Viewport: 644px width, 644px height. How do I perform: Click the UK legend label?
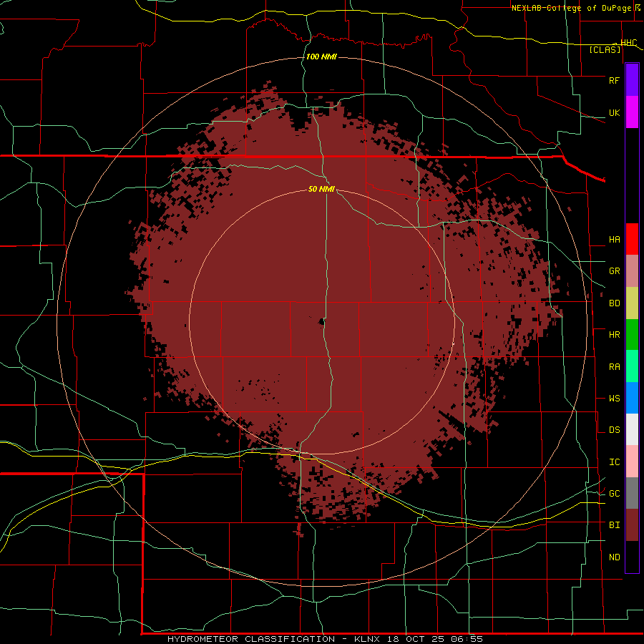[614, 113]
